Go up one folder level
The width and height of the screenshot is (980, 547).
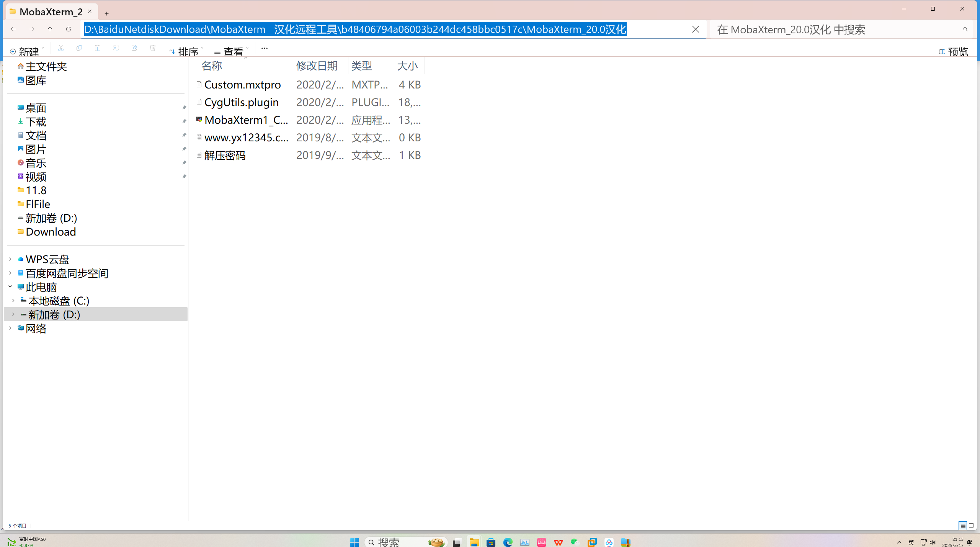[x=50, y=29]
